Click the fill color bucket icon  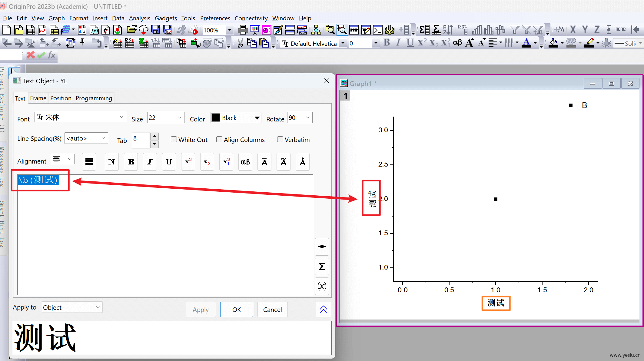(x=553, y=43)
